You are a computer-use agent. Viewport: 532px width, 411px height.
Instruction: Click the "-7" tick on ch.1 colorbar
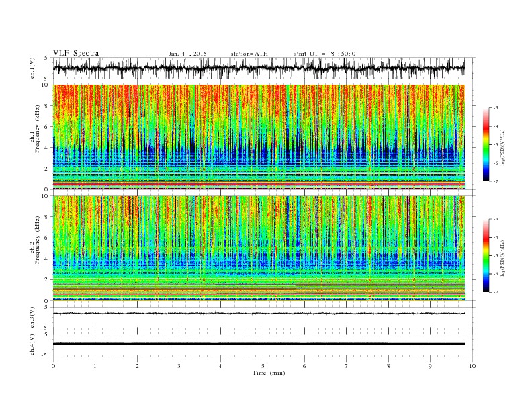(496, 181)
